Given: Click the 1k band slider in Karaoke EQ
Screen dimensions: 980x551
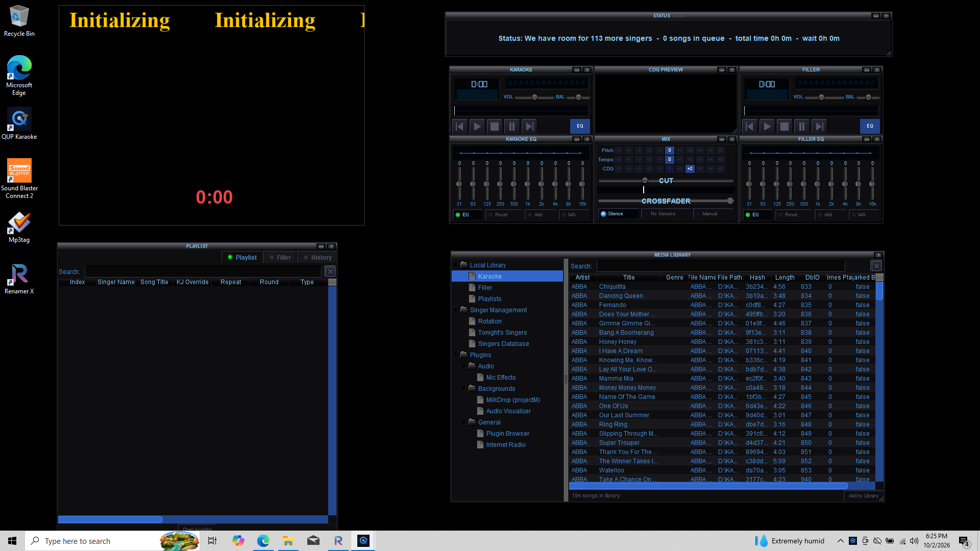Looking at the screenshot, I should (x=528, y=184).
